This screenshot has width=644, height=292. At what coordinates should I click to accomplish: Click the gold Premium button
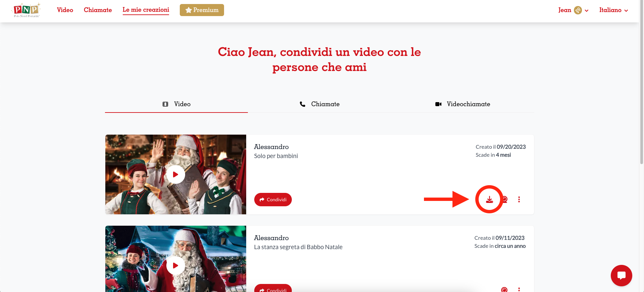tap(202, 10)
